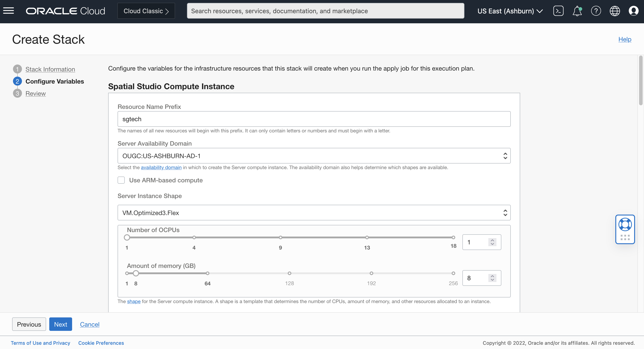Open the user profile avatar
This screenshot has height=349, width=644.
[633, 11]
